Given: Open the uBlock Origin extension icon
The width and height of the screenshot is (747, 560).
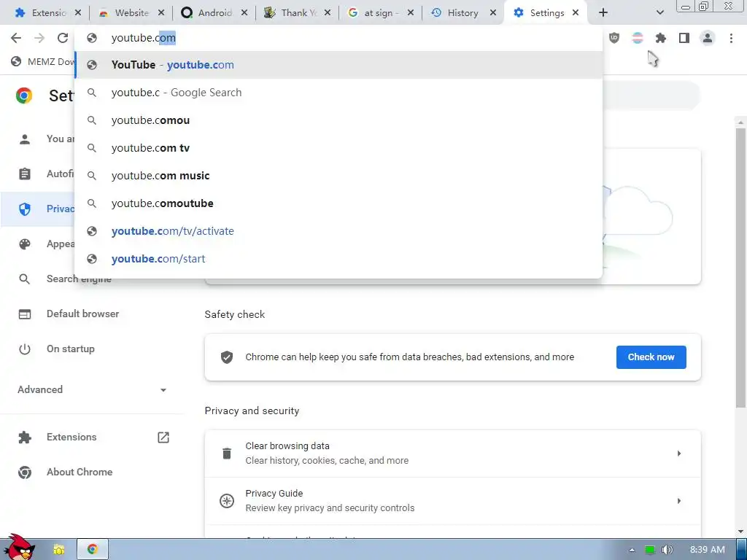Looking at the screenshot, I should tap(614, 38).
